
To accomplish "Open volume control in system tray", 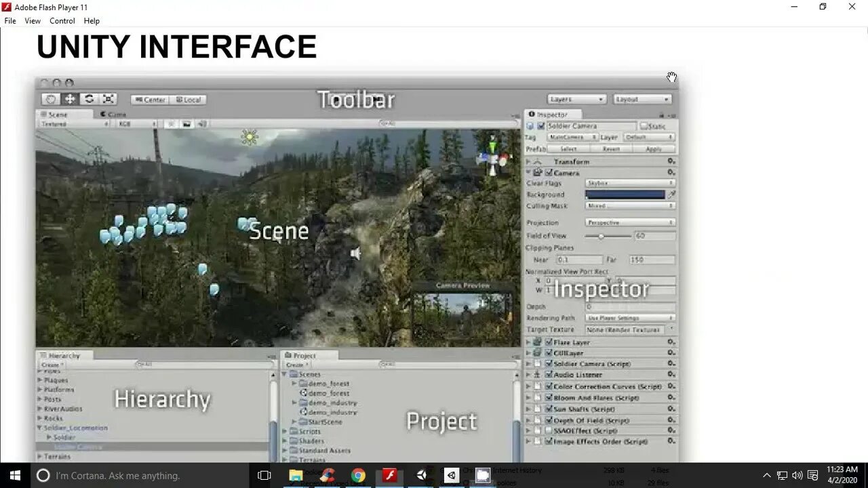I will tap(797, 475).
